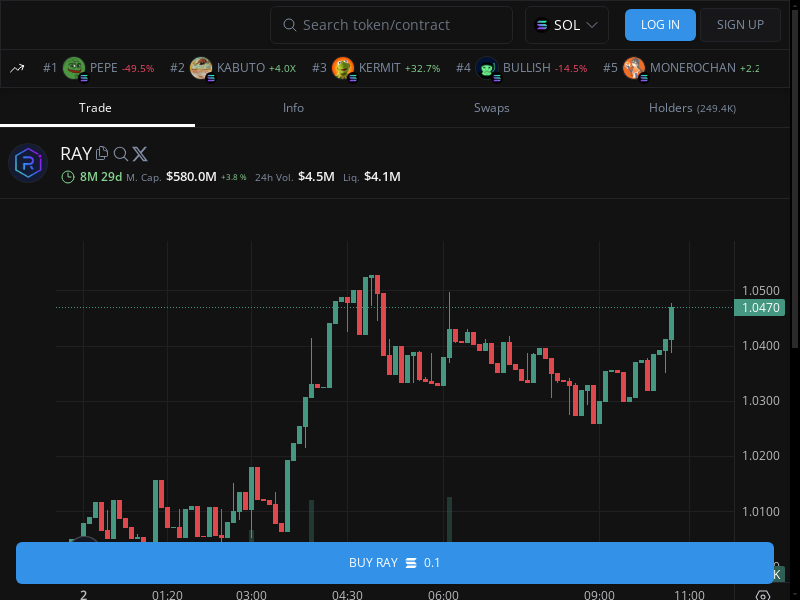Switch to the Swaps tab
The width and height of the screenshot is (800, 600).
click(491, 108)
